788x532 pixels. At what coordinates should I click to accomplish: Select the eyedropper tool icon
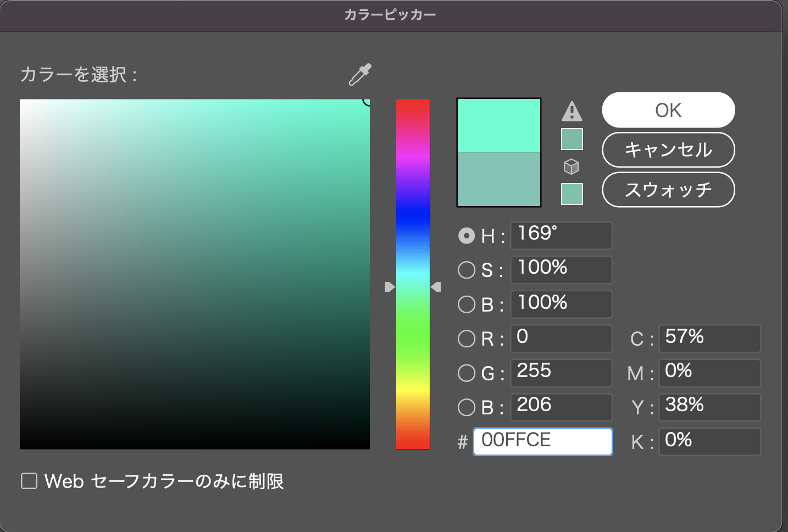pos(360,75)
